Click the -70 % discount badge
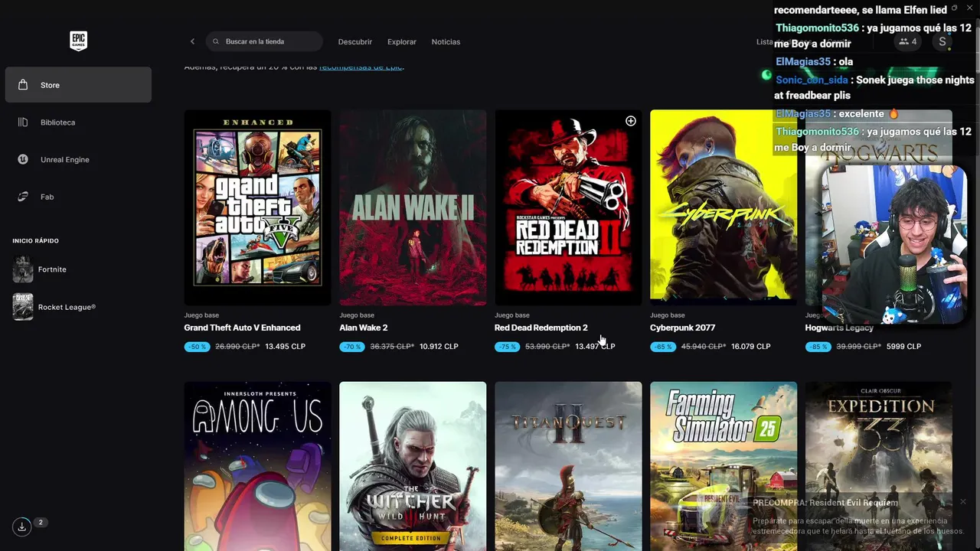Viewport: 980px width, 551px height. pos(352,347)
